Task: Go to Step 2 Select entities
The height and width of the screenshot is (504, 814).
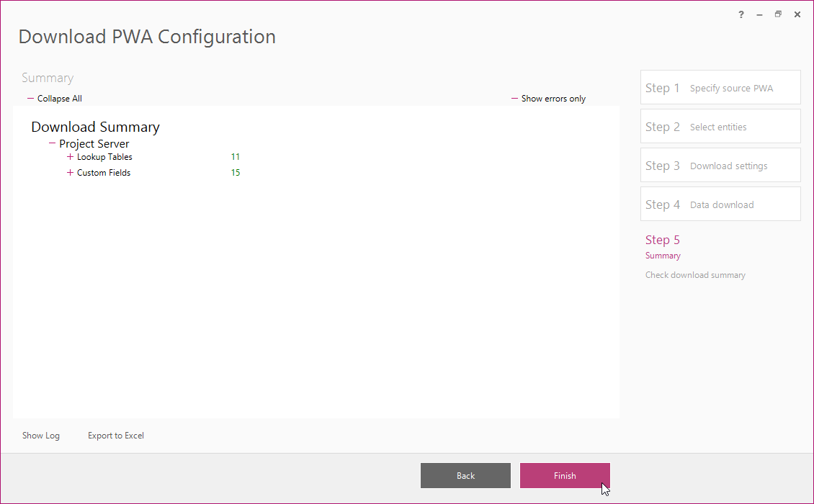Action: (720, 126)
